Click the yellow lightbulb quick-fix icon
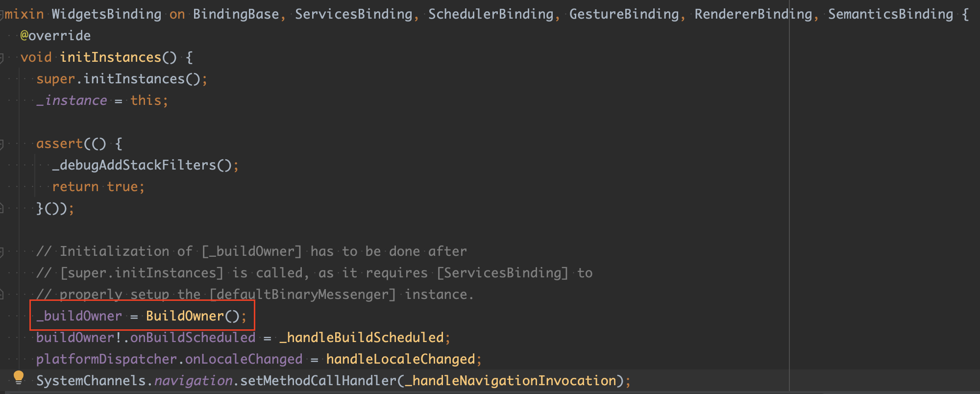Screen dimensions: 980x394 19,378
